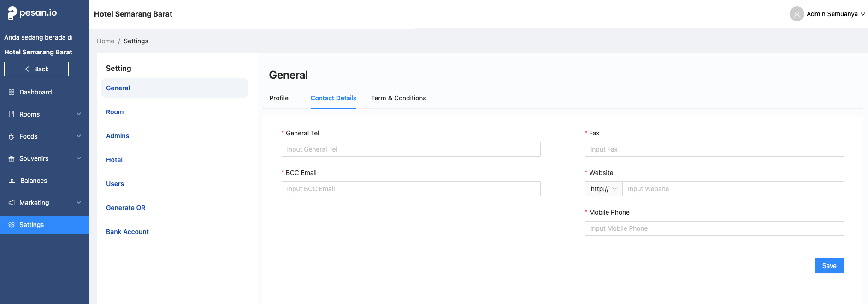Viewport: 868px width, 304px height.
Task: Expand the Marketing submenu chevron
Action: tap(79, 203)
